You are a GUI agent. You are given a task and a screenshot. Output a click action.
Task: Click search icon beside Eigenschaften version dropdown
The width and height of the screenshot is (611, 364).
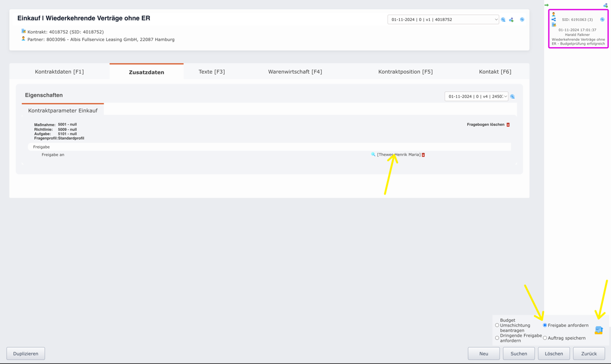coord(512,97)
